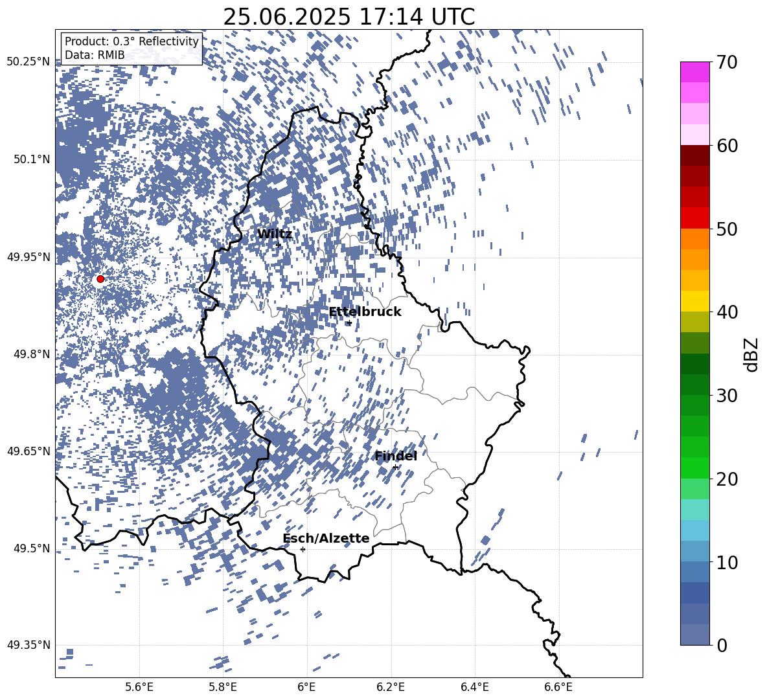This screenshot has height=700, width=767.
Task: Click the 'Product: 0.3° Reflectivity' label
Action: click(132, 41)
